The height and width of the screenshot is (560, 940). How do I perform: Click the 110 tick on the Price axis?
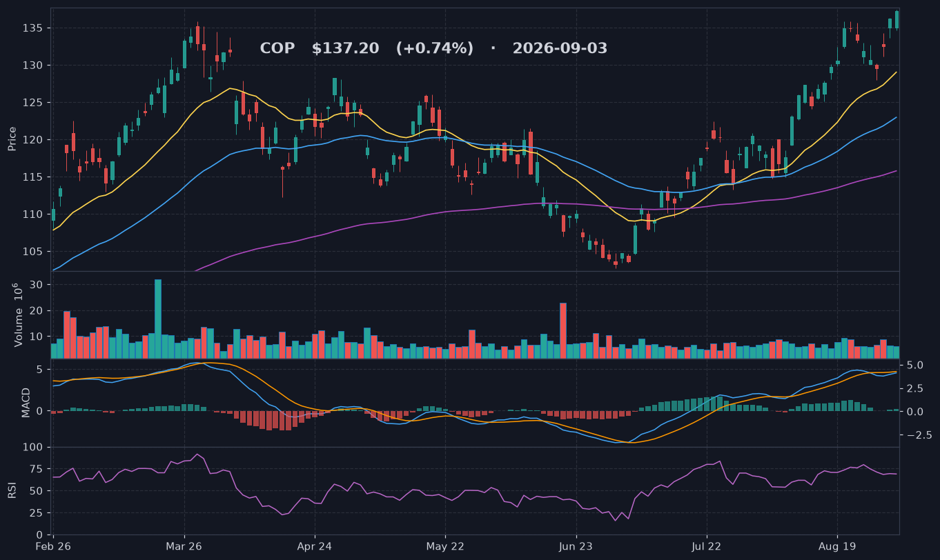click(34, 214)
